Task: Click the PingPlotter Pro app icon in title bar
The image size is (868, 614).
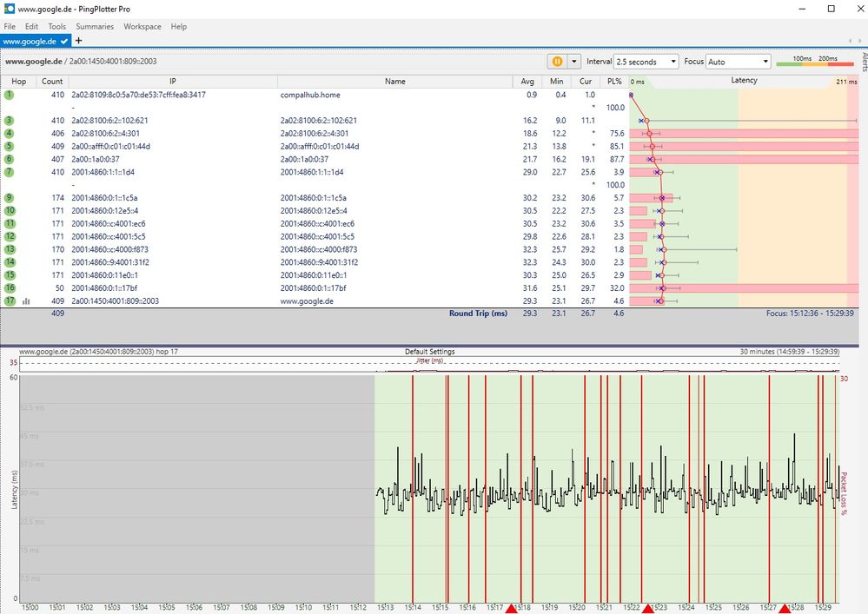Action: coord(10,9)
